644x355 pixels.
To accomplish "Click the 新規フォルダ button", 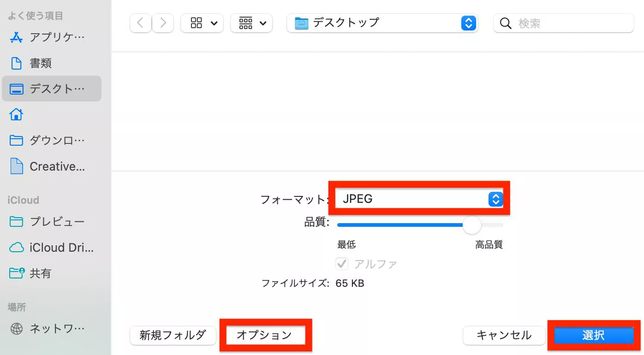I will (173, 336).
